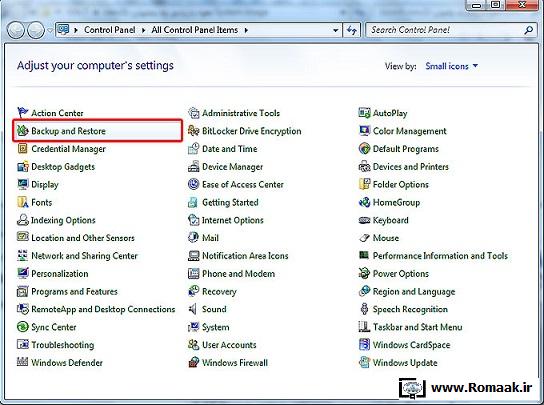The height and width of the screenshot is (405, 544).
Task: Click the Default Programs icon
Action: (364, 149)
